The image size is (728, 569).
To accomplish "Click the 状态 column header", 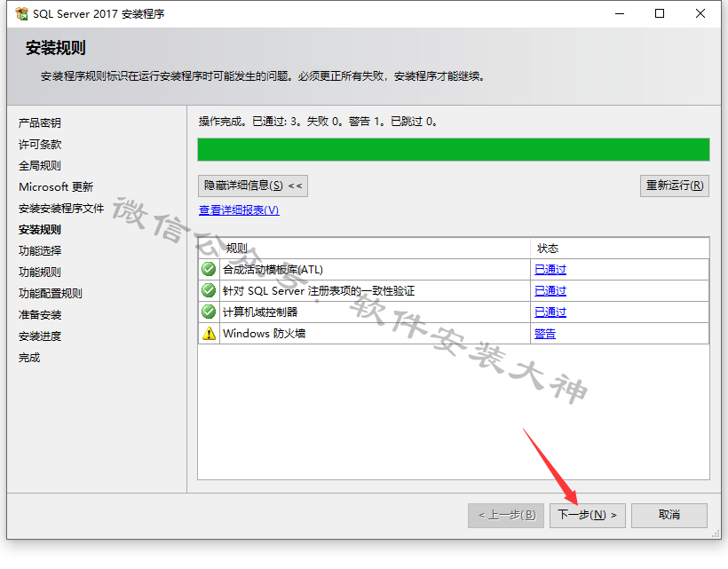I will [548, 249].
